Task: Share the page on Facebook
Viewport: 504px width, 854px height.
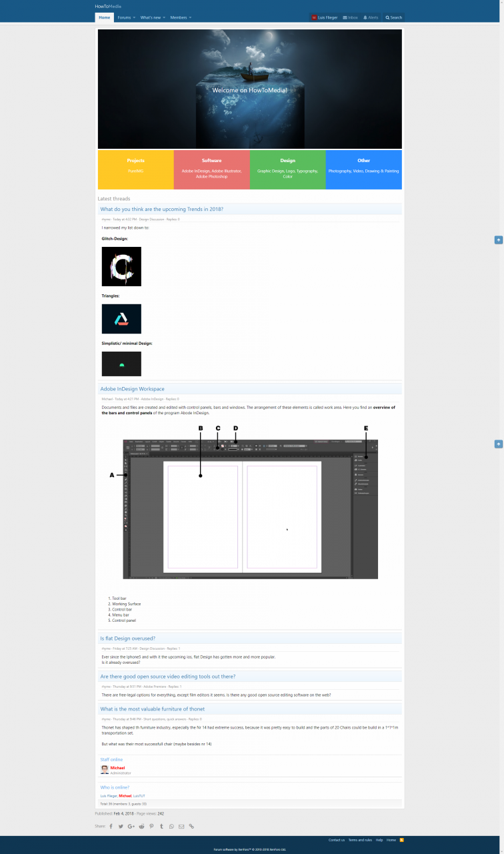Action: (111, 826)
